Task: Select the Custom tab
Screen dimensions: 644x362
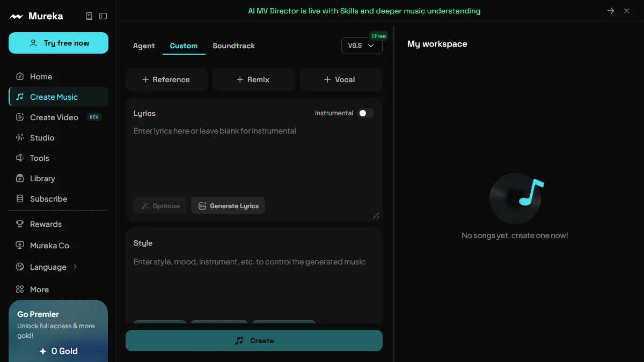Action: click(184, 46)
